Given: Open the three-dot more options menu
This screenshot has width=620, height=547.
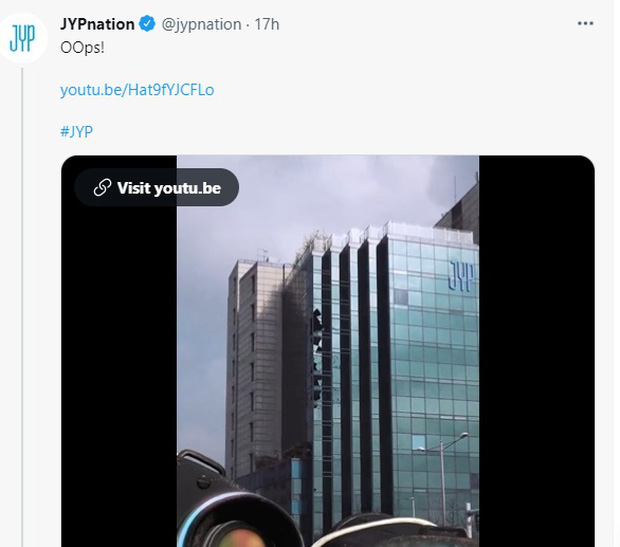Looking at the screenshot, I should click(585, 24).
